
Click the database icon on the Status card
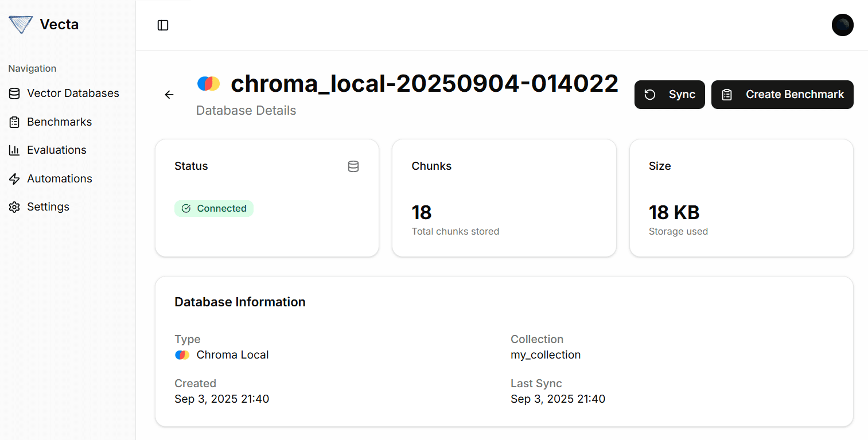point(353,166)
